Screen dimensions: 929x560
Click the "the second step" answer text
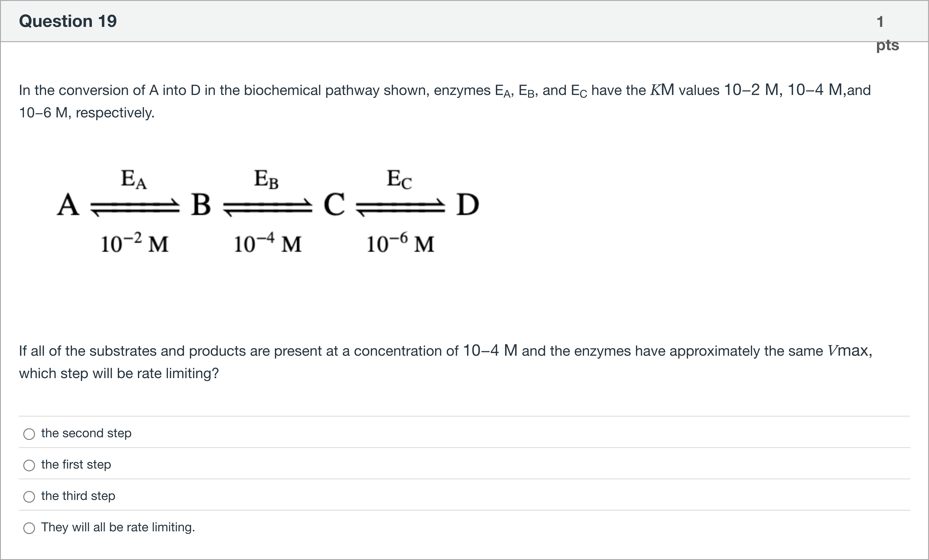[x=86, y=433]
